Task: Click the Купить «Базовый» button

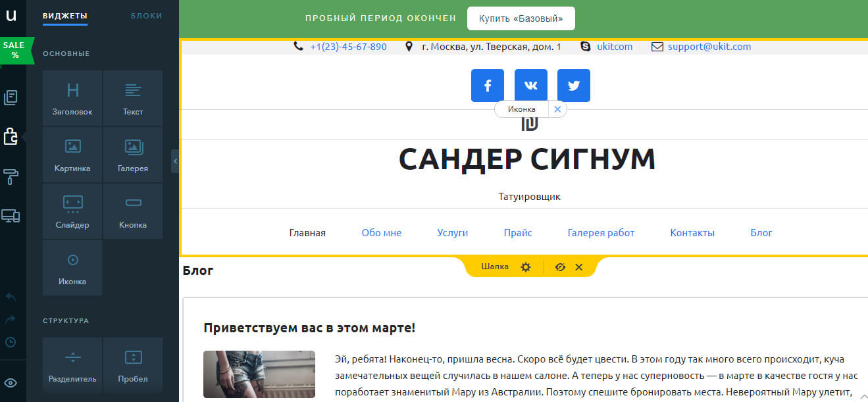Action: [521, 18]
